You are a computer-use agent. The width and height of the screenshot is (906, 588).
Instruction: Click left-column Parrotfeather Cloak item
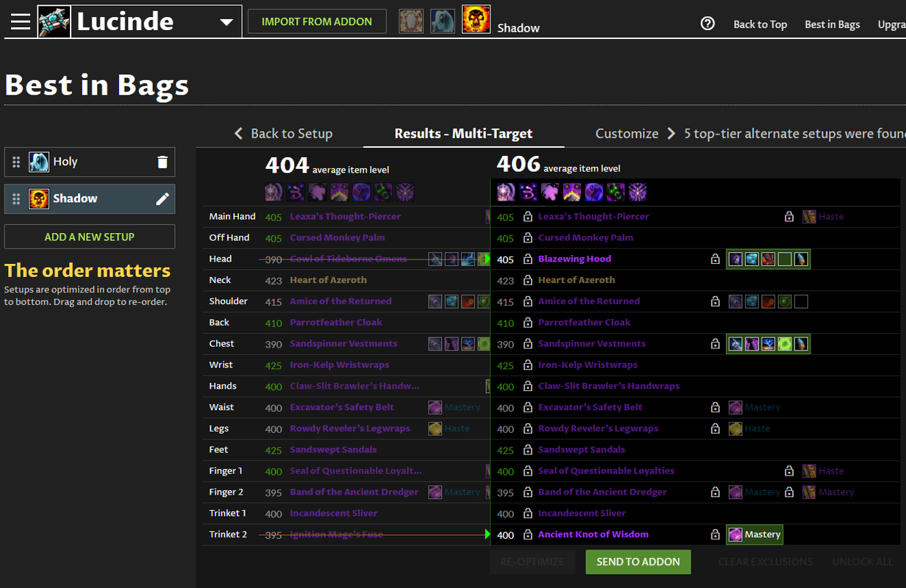point(335,322)
